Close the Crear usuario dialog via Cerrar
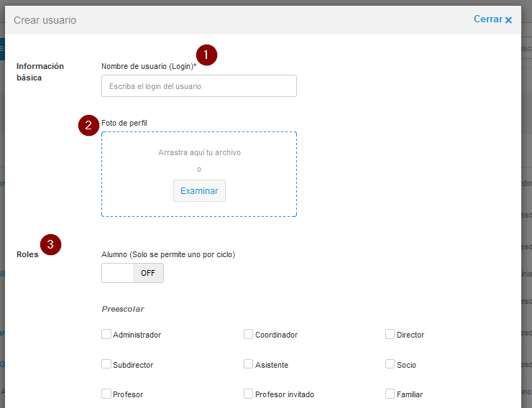 (488, 19)
